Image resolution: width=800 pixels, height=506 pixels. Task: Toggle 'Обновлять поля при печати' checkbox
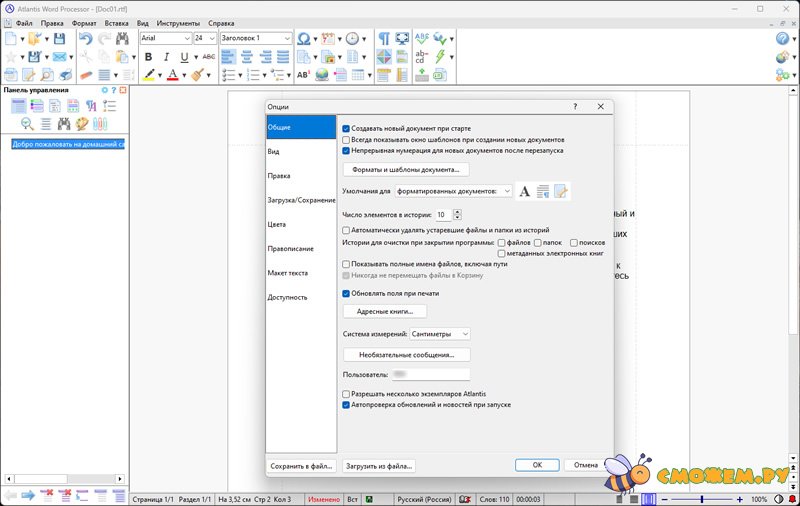(x=346, y=294)
